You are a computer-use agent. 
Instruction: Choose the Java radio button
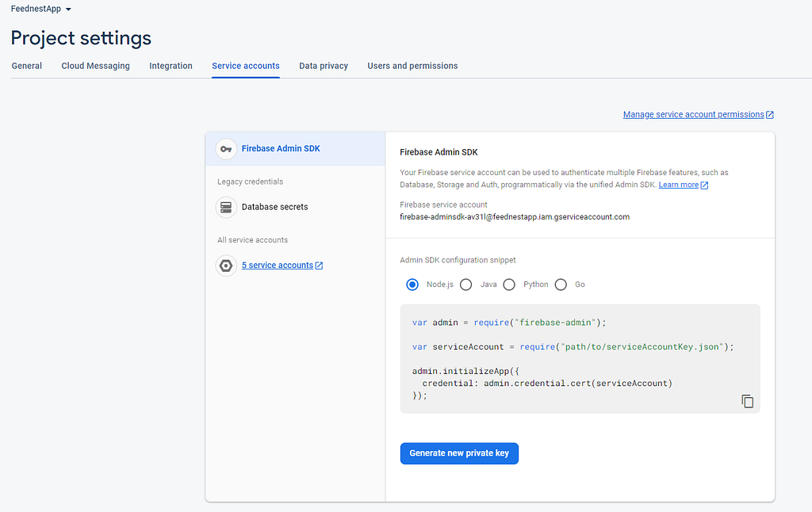pyautogui.click(x=466, y=285)
